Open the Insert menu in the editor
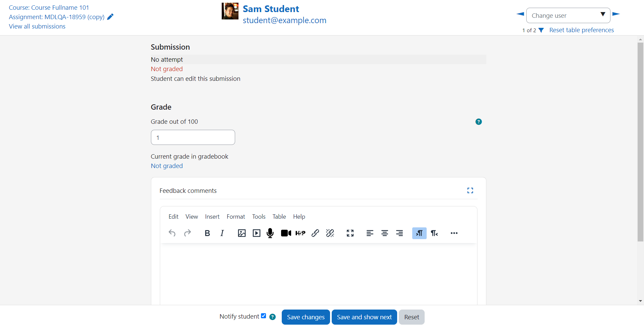 212,217
